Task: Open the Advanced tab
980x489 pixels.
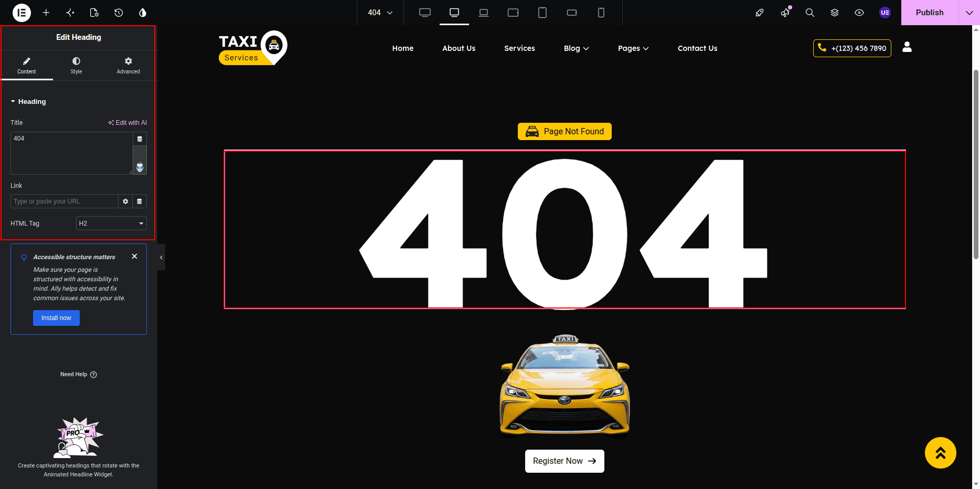Action: click(129, 66)
